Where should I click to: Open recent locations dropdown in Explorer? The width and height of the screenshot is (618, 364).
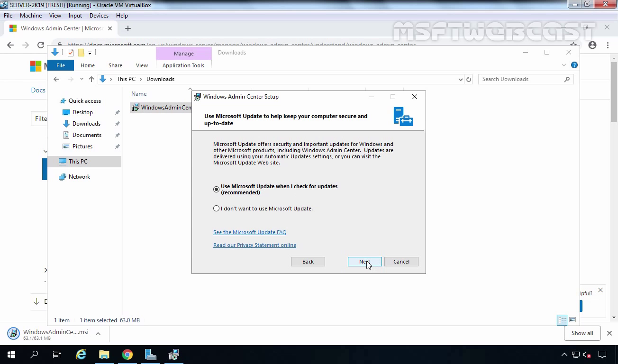click(x=82, y=79)
